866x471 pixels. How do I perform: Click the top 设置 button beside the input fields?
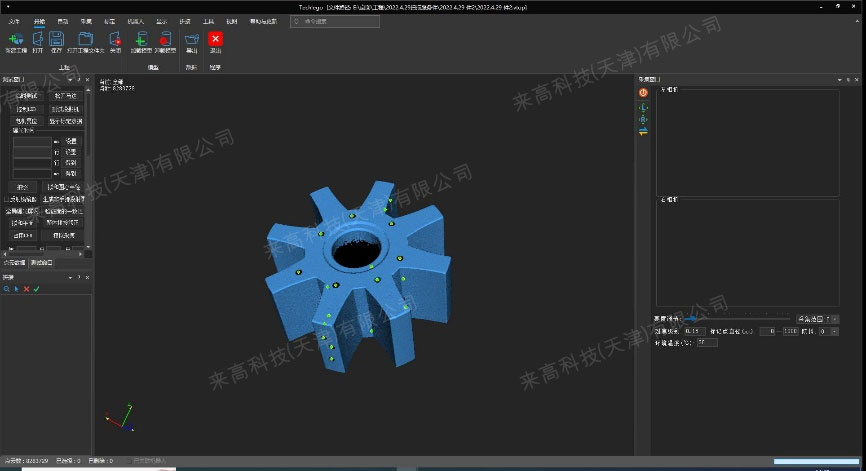pyautogui.click(x=70, y=141)
